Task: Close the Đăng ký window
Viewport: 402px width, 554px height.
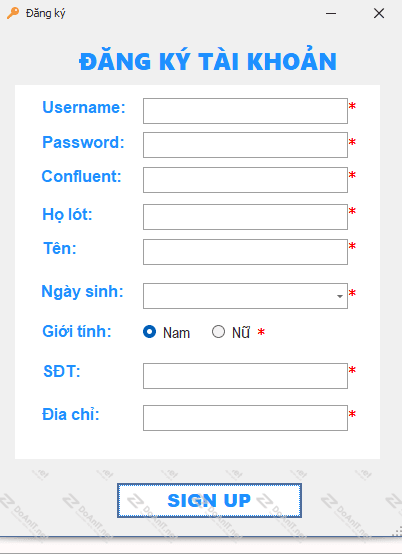Action: 379,13
